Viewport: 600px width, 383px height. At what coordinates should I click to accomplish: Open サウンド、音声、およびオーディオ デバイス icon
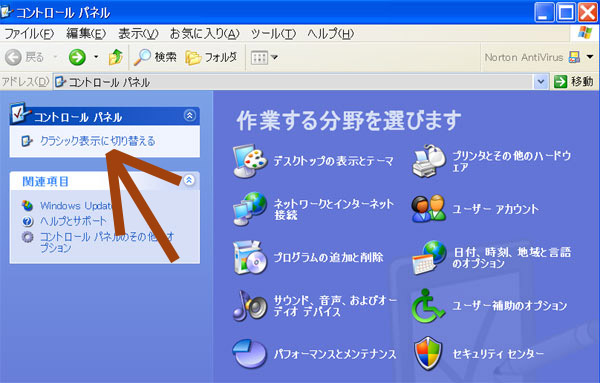click(x=250, y=305)
